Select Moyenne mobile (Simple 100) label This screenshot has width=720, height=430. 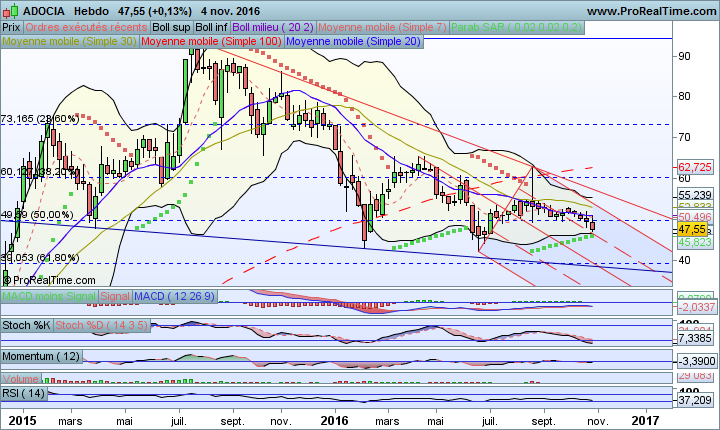(x=211, y=41)
